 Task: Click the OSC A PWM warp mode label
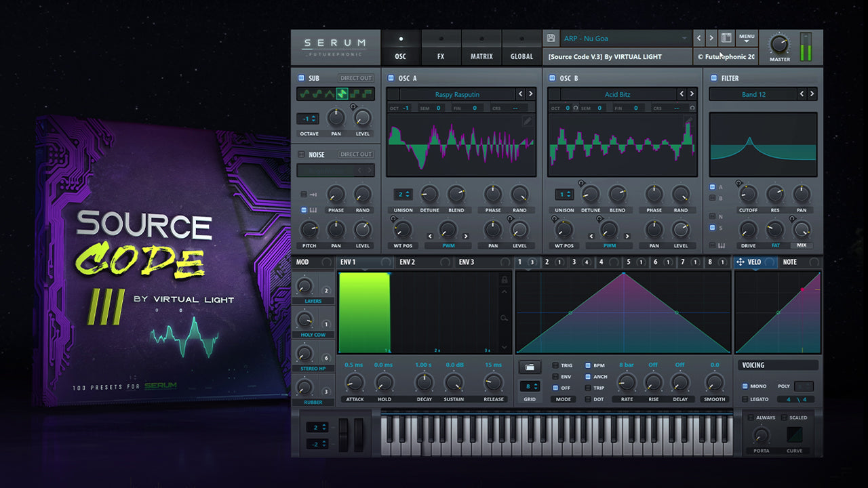pyautogui.click(x=448, y=246)
